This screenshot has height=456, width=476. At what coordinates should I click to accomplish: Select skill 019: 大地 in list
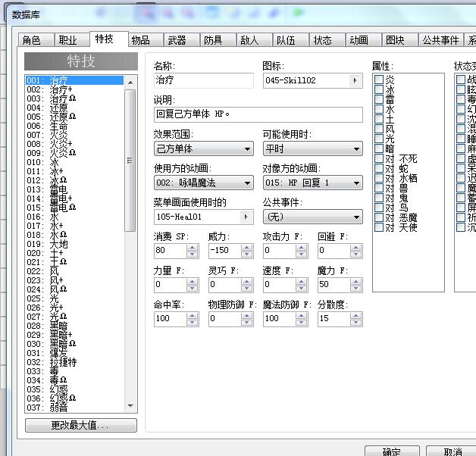[x=74, y=244]
